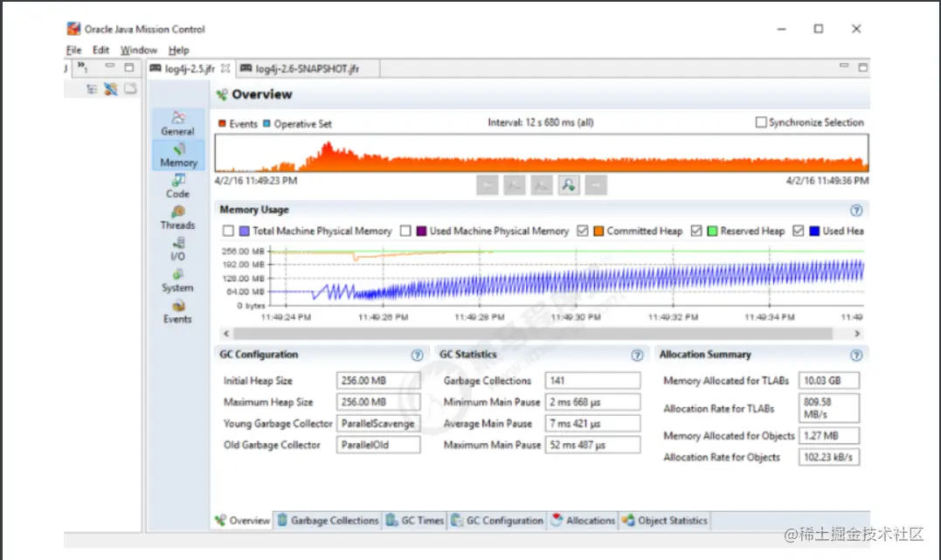This screenshot has height=560, width=941.
Task: Switch to Allocations tab
Action: [583, 521]
